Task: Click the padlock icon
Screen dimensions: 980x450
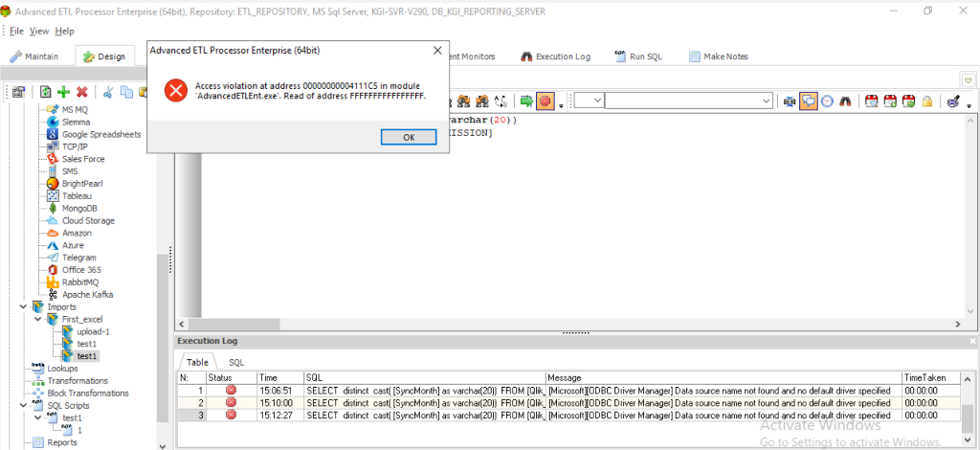Action: [927, 101]
